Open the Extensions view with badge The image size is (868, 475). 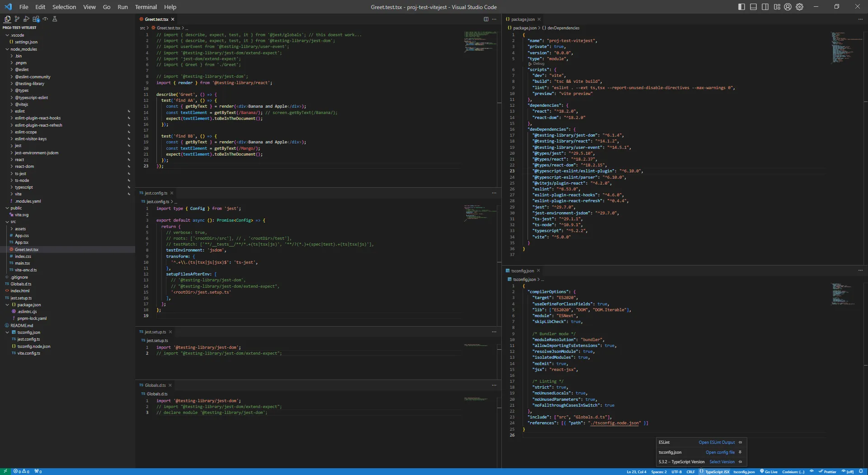36,19
